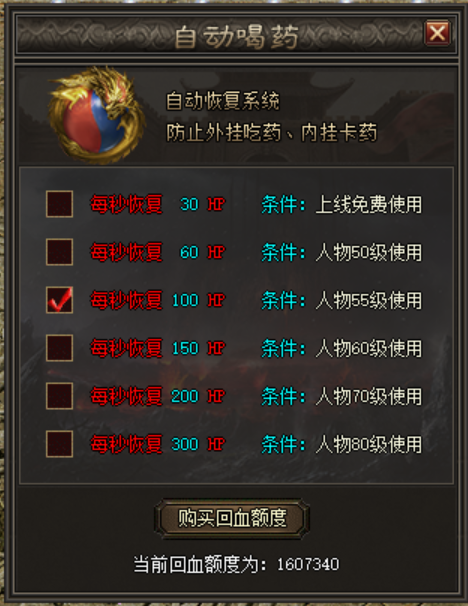This screenshot has height=606, width=468.
Task: Click the 自动恢复系统 heading text
Action: pyautogui.click(x=223, y=101)
